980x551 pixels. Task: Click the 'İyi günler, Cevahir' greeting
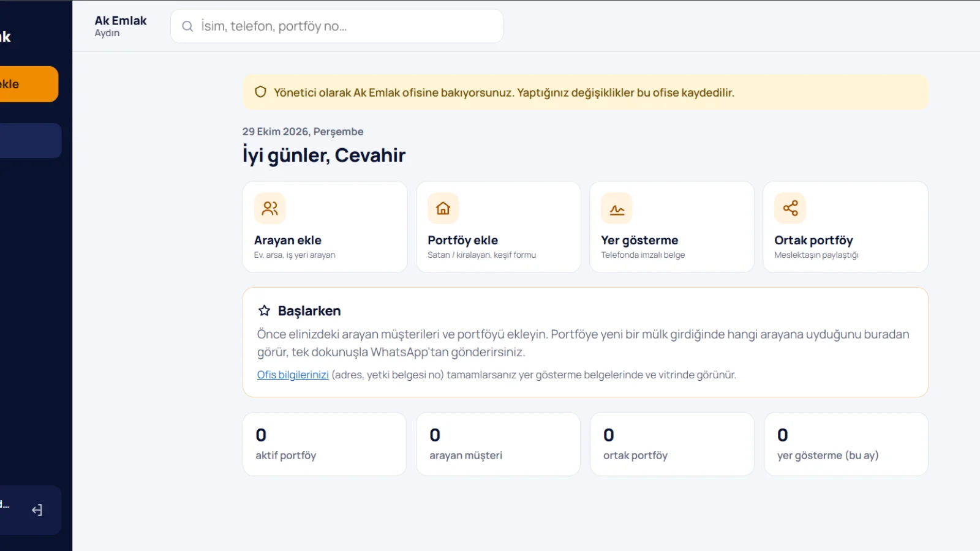point(324,156)
